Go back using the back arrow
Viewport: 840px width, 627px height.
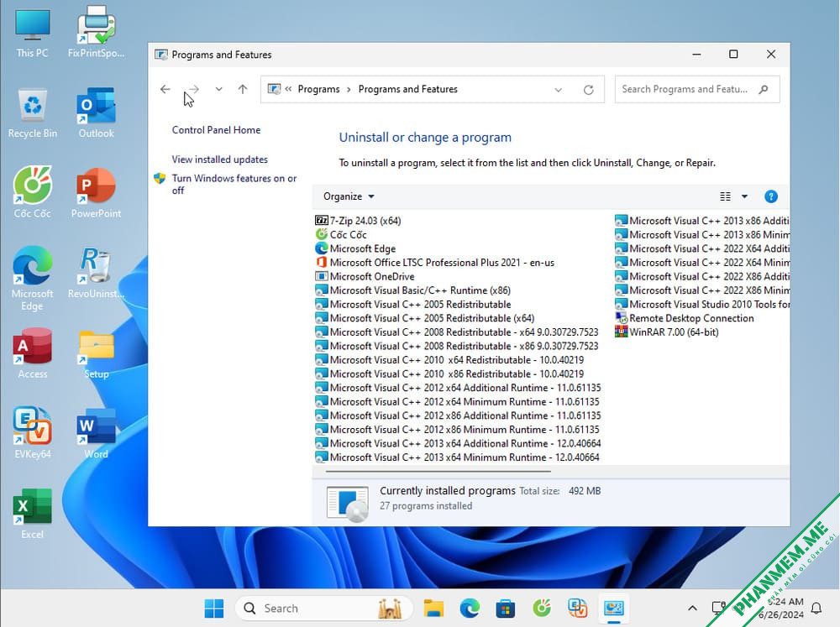165,90
